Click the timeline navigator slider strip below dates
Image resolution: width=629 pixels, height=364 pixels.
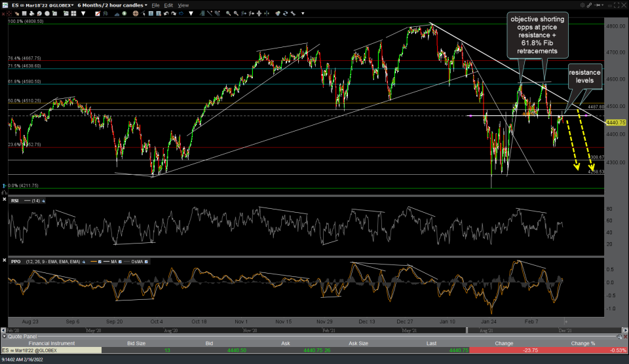coord(314,331)
